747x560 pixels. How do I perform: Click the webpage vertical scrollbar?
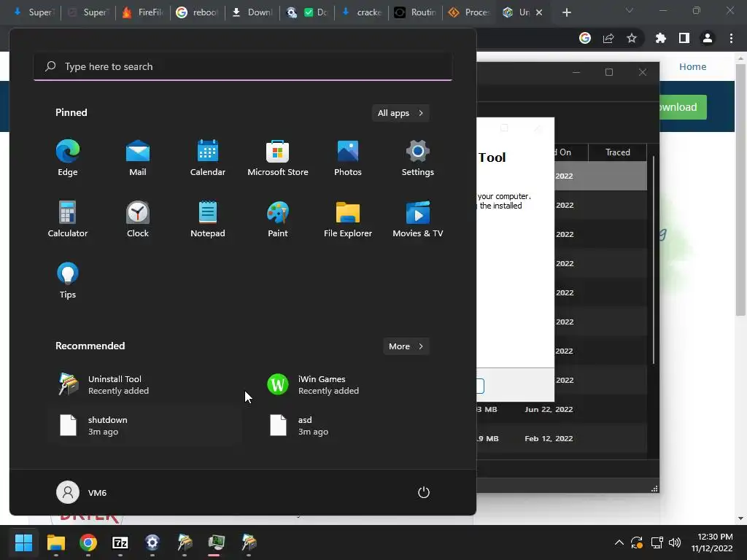tap(740, 190)
